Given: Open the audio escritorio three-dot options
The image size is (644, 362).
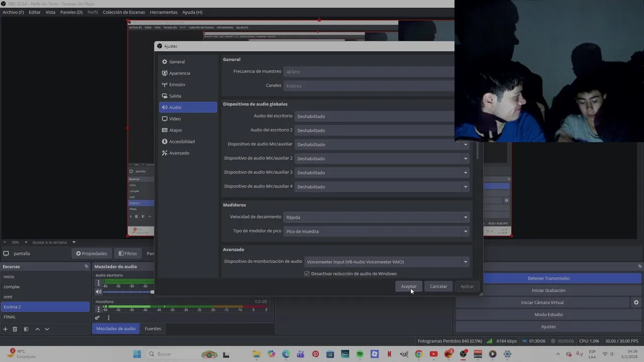Looking at the screenshot, I should (x=99, y=283).
